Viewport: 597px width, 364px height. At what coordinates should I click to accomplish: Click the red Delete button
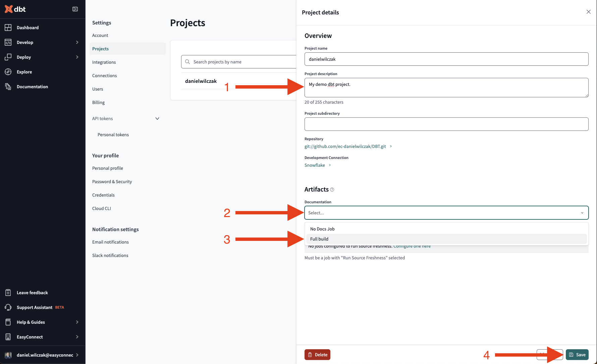point(317,355)
